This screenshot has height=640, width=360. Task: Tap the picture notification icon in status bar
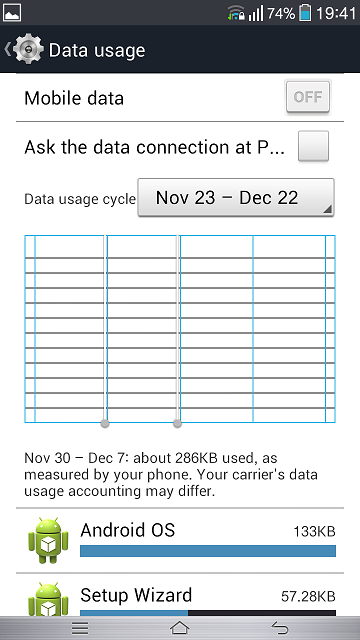click(11, 13)
